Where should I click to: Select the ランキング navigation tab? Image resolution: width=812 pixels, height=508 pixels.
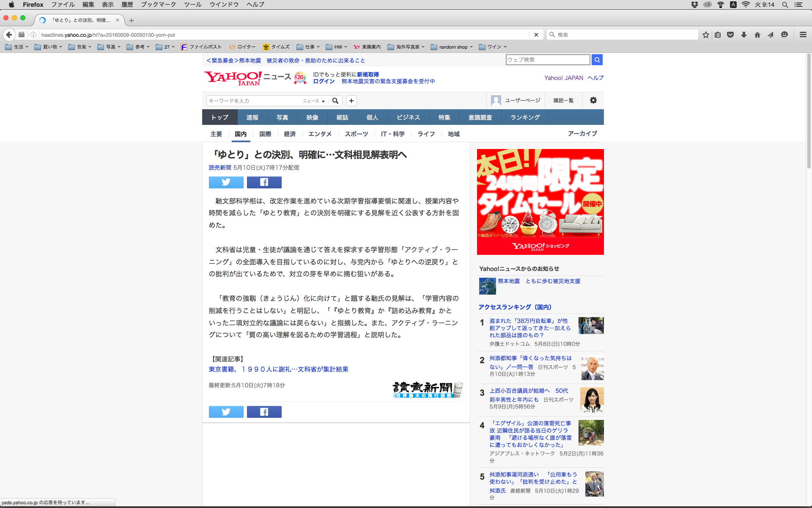(525, 117)
